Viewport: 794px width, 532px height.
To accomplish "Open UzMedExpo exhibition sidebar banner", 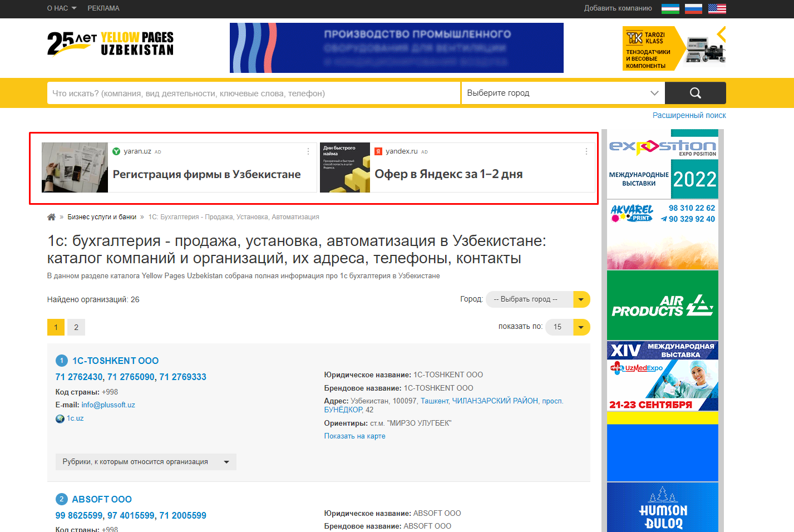I will pos(663,376).
